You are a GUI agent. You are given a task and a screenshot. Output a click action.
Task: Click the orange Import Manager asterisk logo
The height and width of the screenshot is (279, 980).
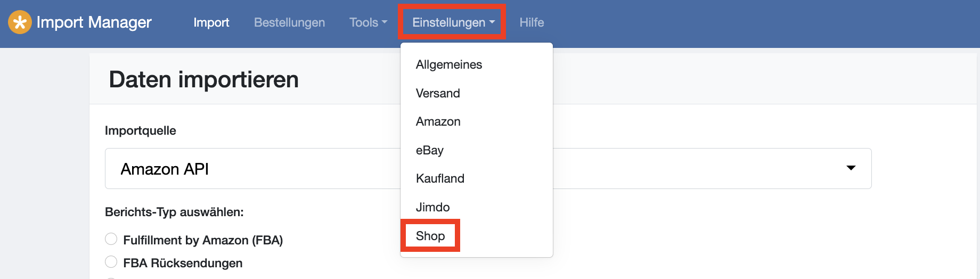[20, 22]
